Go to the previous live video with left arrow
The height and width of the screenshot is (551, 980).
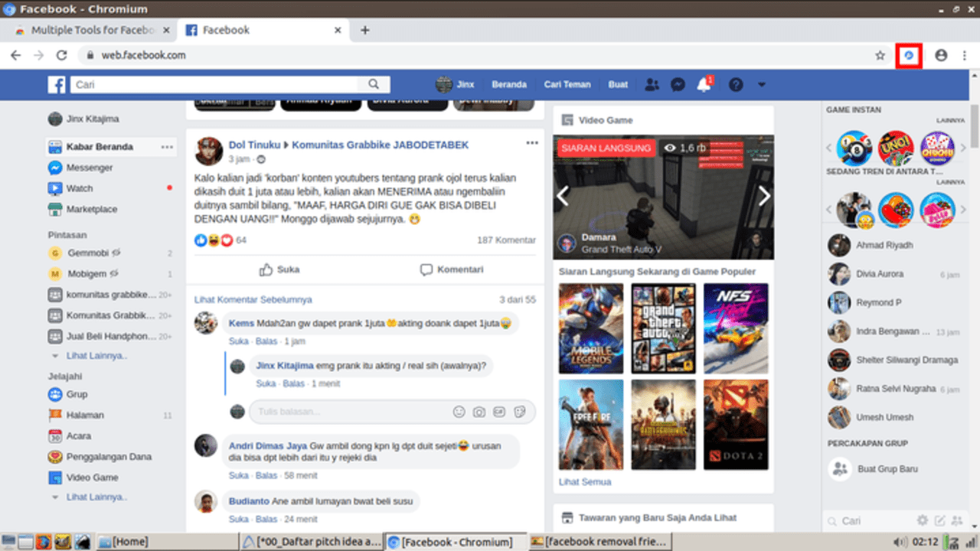[563, 197]
